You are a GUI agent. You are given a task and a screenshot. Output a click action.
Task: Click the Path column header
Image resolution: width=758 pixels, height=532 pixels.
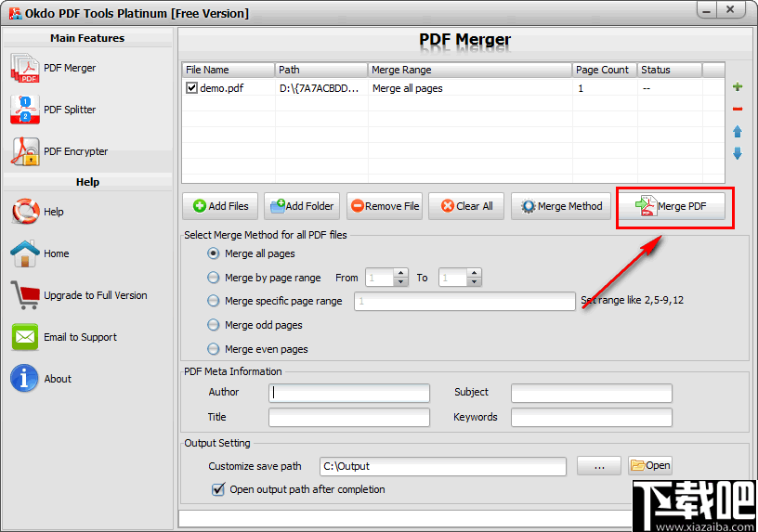coord(321,70)
